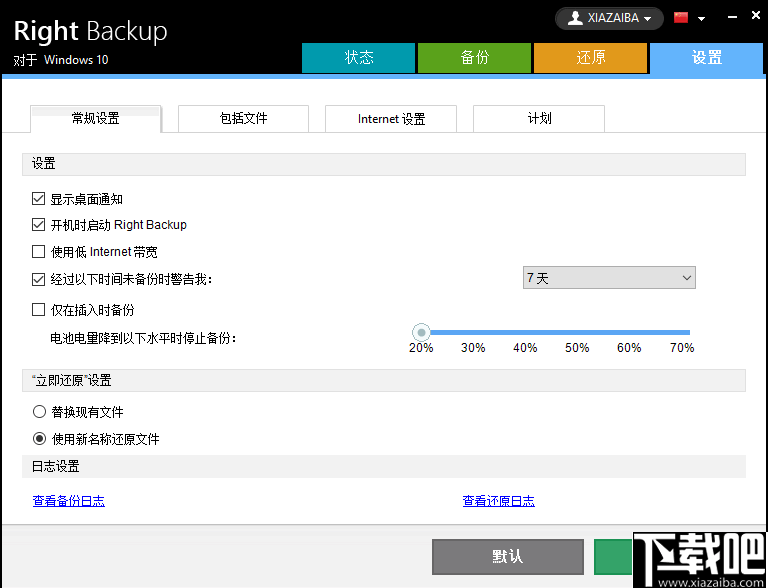The width and height of the screenshot is (768, 588).
Task: Select 使用新名称还原文件 radio button
Action: coord(39,439)
